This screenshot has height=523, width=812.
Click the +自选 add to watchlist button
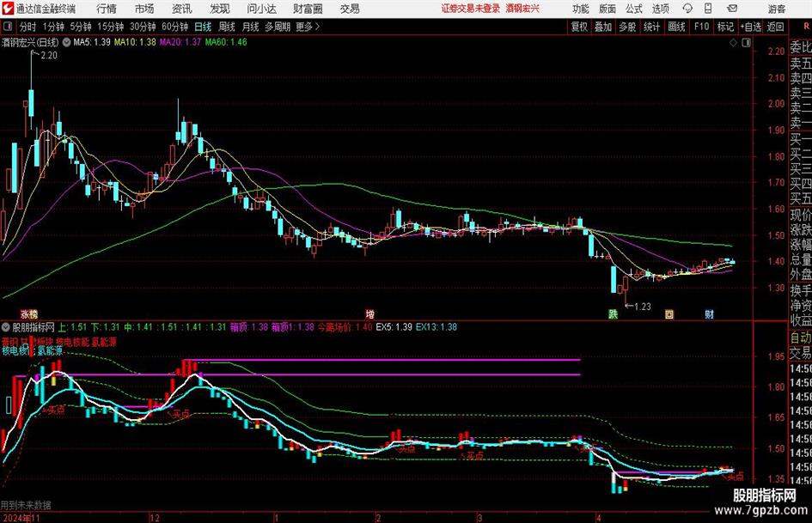point(751,27)
